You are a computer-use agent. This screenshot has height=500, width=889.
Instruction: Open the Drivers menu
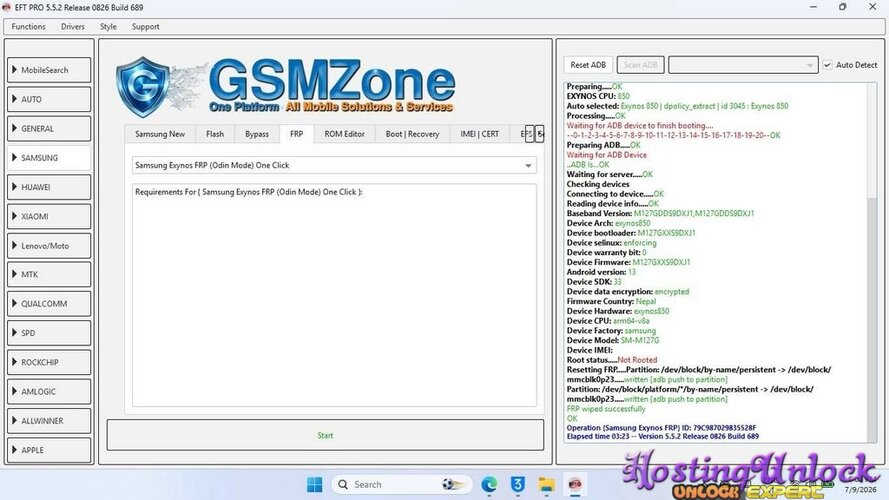73,27
